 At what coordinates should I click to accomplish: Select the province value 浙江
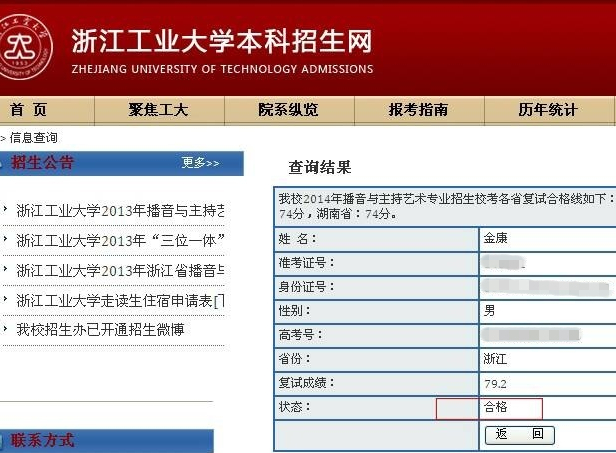click(495, 359)
